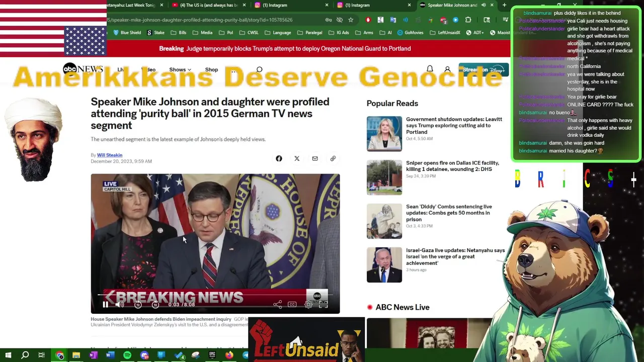The width and height of the screenshot is (644, 362).
Task: Open LeftUnsaidX bookmark folder
Action: (x=445, y=33)
